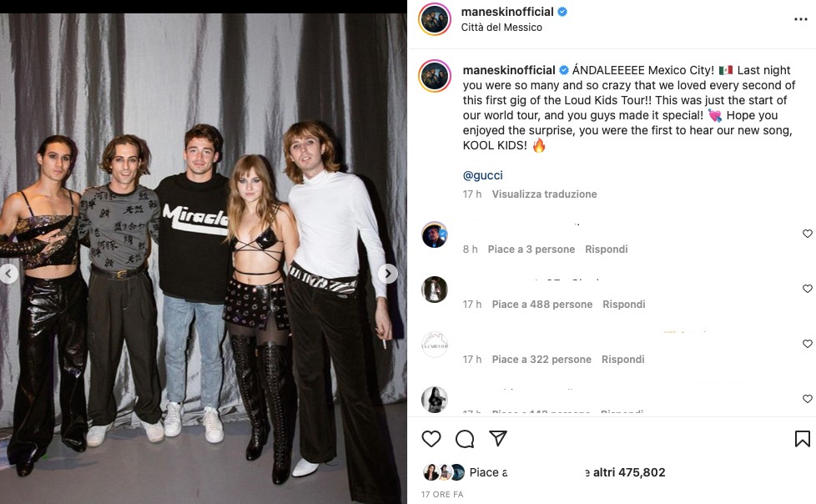
Task: Go to previous photo with left arrow
Action: [x=8, y=274]
